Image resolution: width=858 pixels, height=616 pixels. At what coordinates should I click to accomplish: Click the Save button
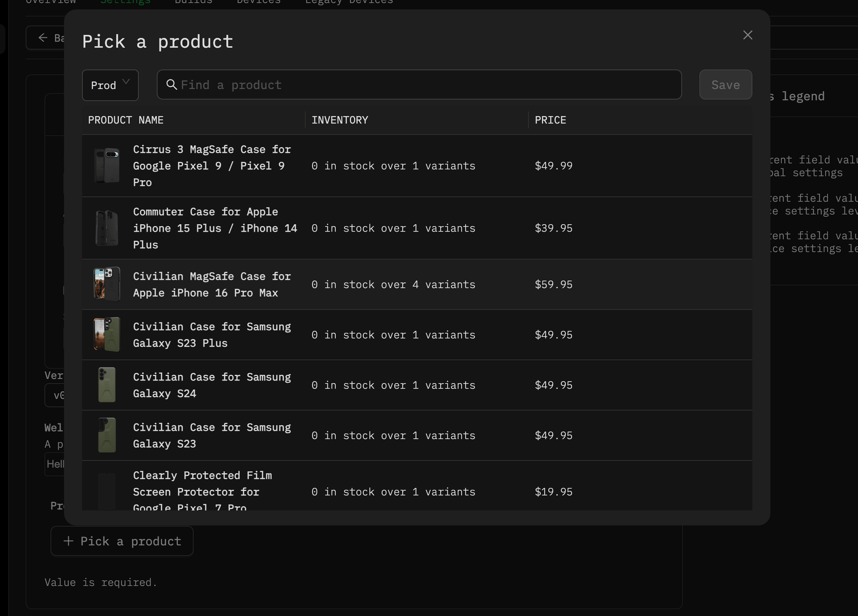tap(725, 85)
